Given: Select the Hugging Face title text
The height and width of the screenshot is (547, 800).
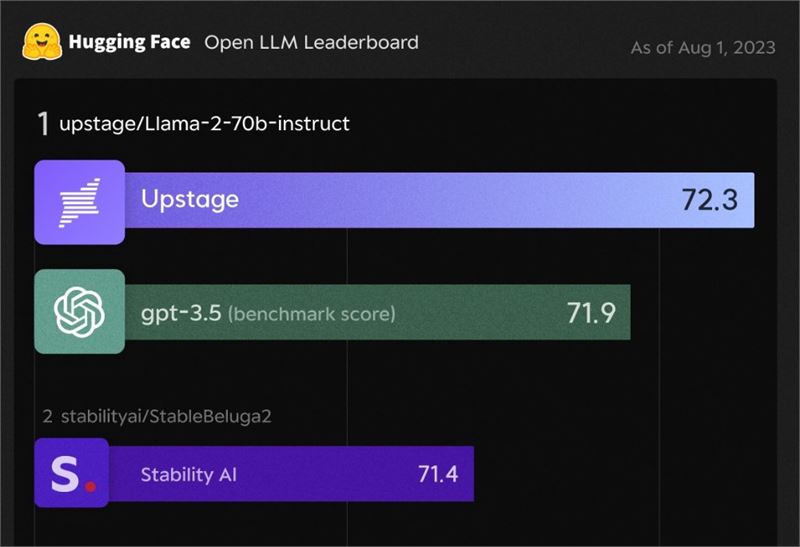Looking at the screenshot, I should coord(129,42).
